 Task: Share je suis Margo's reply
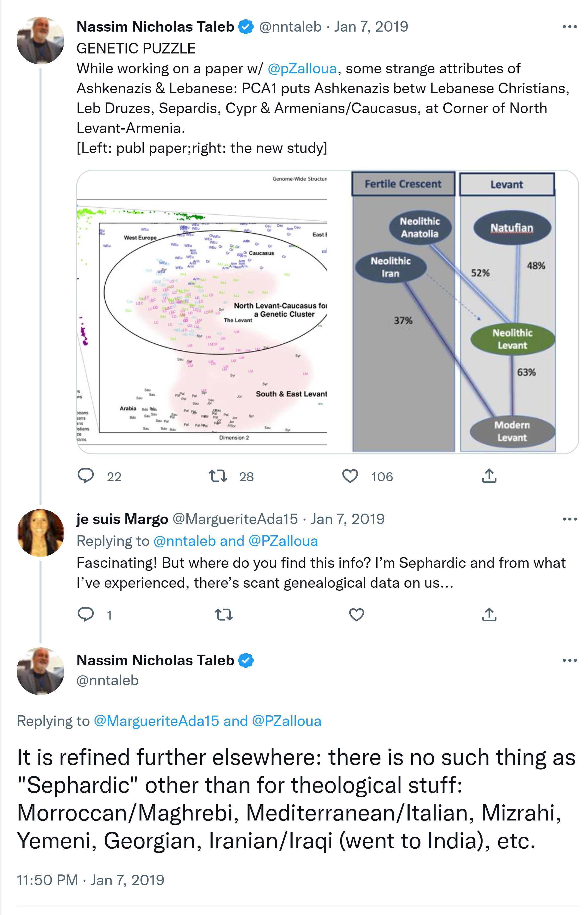coord(489,614)
